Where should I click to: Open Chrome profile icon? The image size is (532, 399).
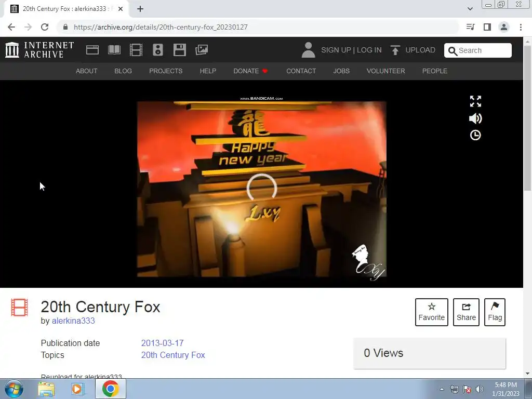(x=504, y=27)
